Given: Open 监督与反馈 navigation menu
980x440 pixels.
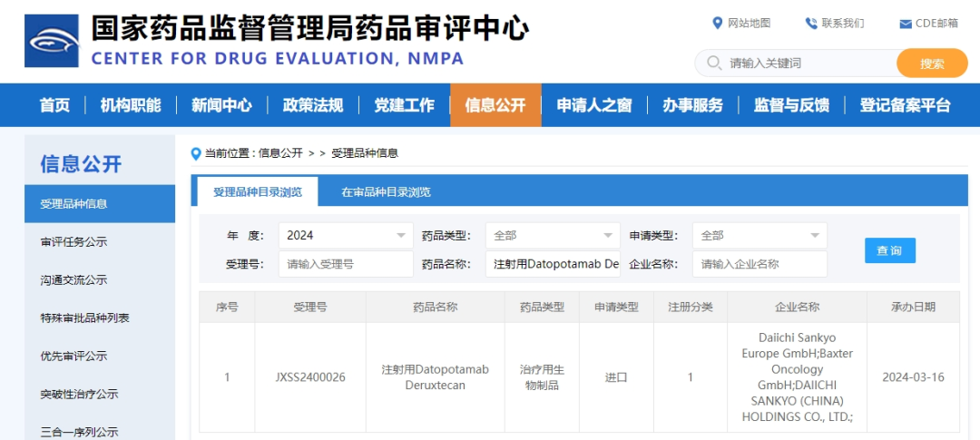Looking at the screenshot, I should (791, 105).
